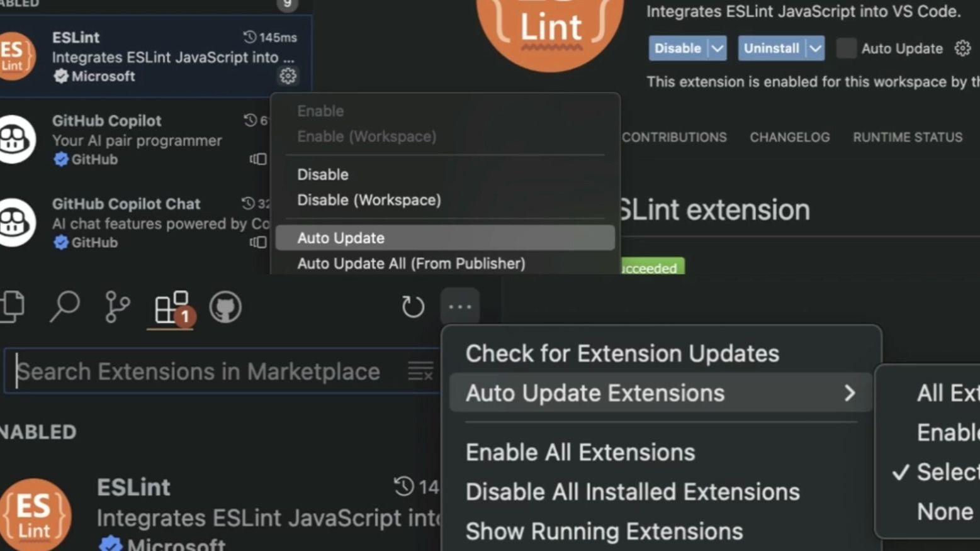Viewport: 980px width, 551px height.
Task: Toggle Auto Update in the ESLint gear menu
Action: (341, 238)
